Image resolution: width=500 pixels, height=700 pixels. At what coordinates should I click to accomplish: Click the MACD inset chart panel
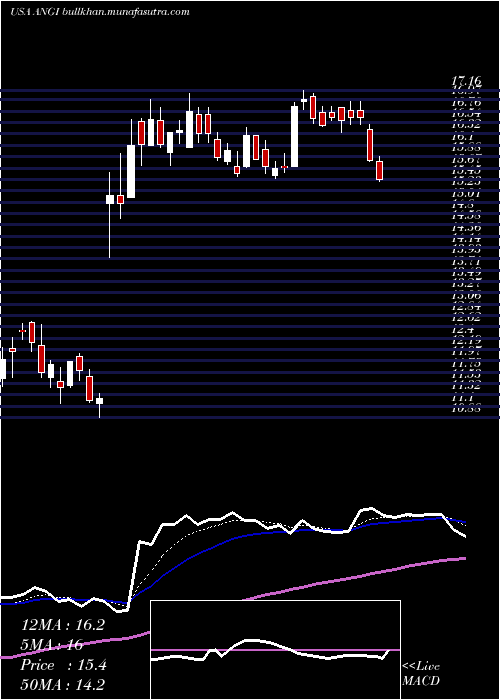point(275,650)
